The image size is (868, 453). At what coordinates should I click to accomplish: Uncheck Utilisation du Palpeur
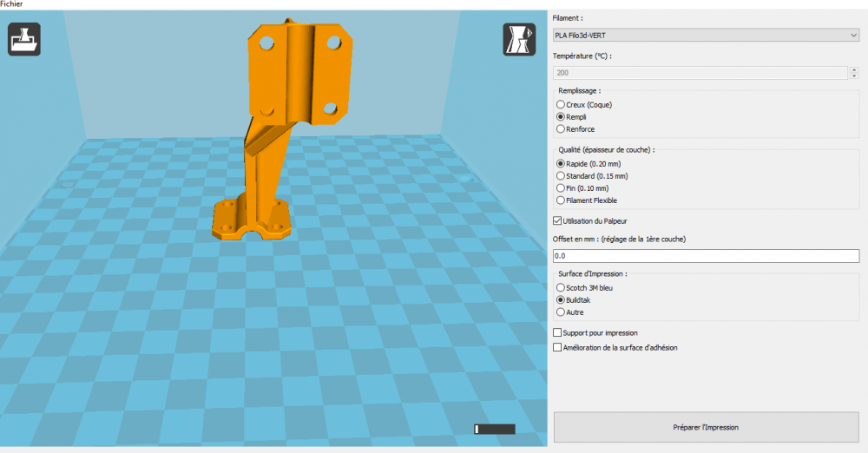pyautogui.click(x=557, y=221)
